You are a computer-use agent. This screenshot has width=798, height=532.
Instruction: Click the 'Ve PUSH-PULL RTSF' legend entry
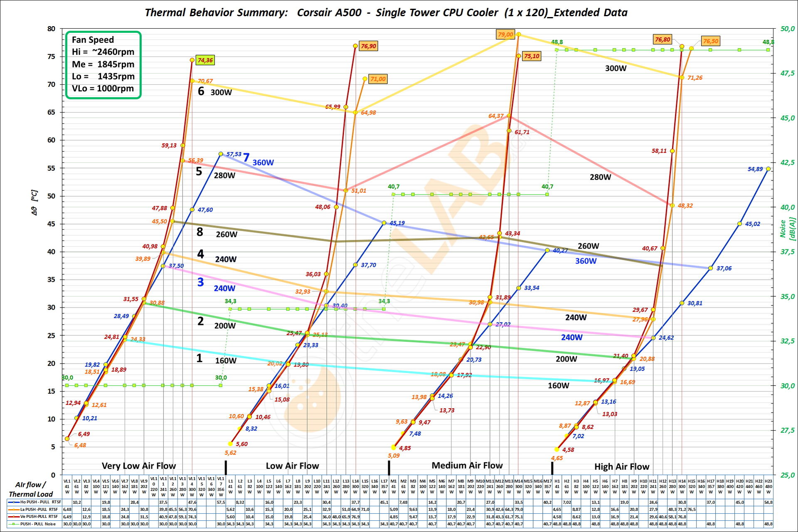click(35, 517)
